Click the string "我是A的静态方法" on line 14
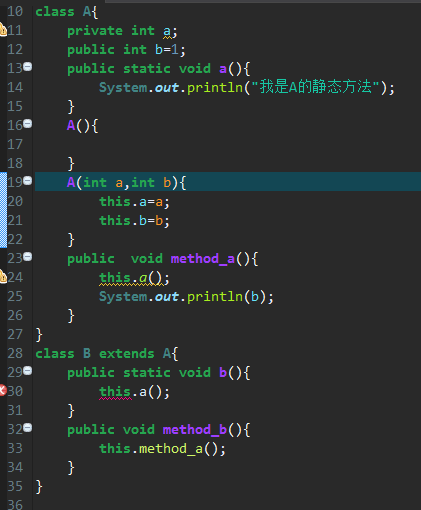 (x=315, y=87)
